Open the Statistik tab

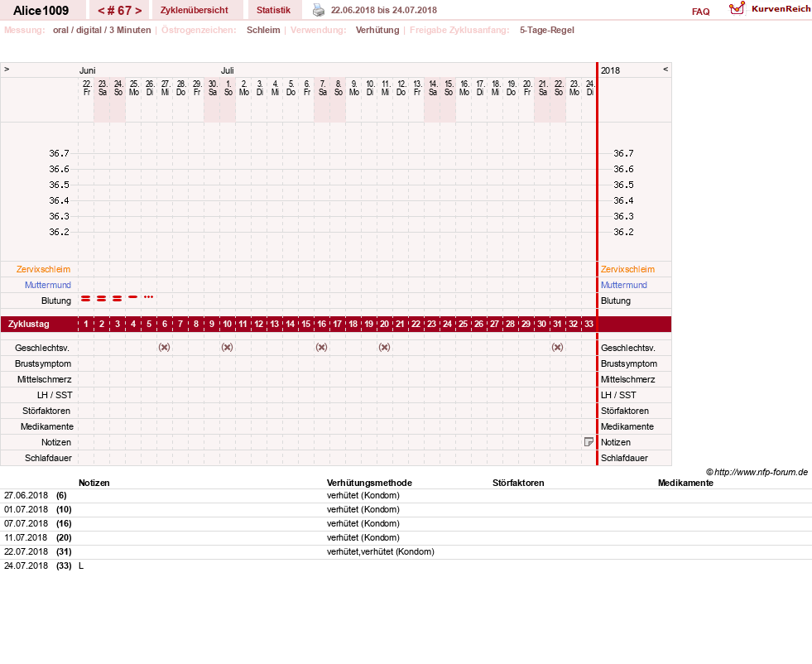pyautogui.click(x=273, y=11)
